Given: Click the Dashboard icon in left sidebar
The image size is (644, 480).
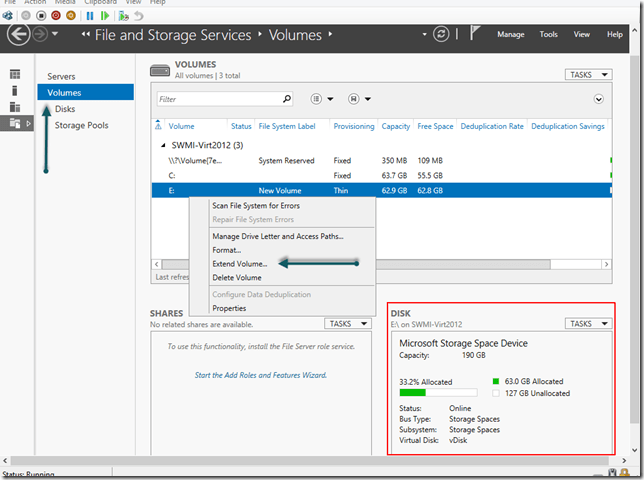Looking at the screenshot, I should 15,75.
